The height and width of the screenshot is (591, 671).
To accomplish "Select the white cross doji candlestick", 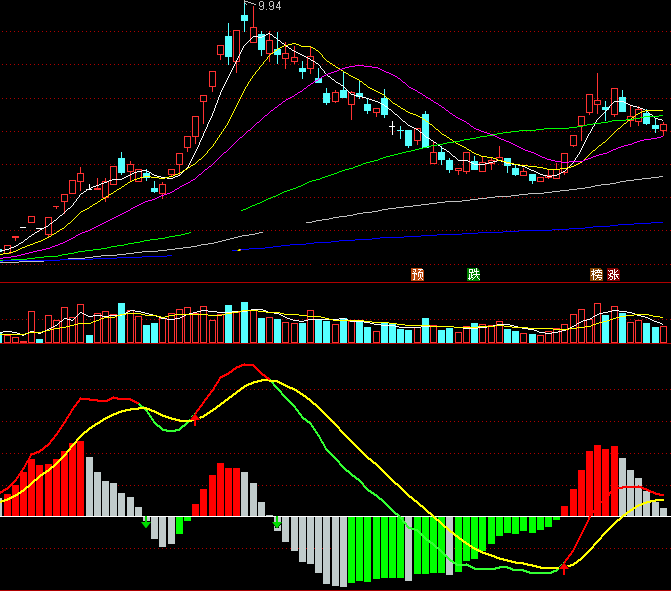I will (x=392, y=127).
